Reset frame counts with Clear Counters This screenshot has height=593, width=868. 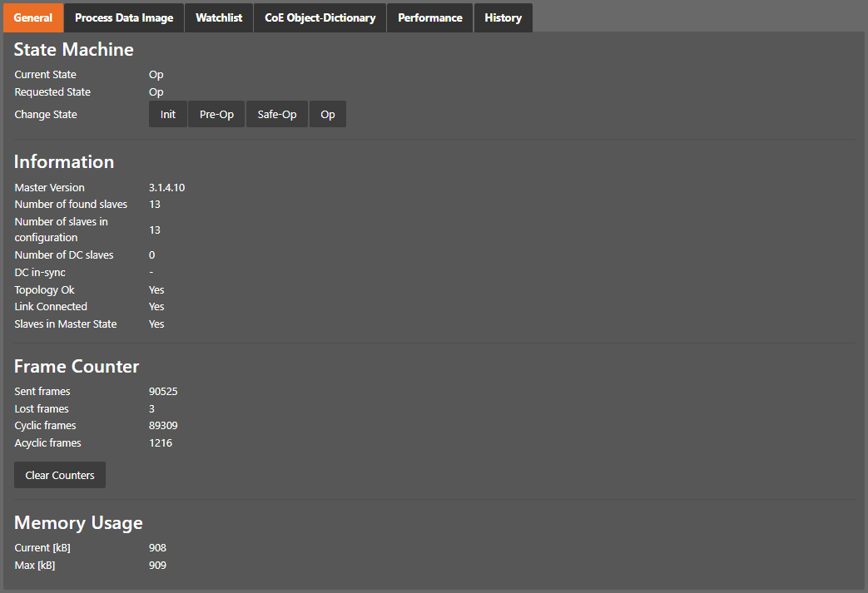tap(60, 476)
